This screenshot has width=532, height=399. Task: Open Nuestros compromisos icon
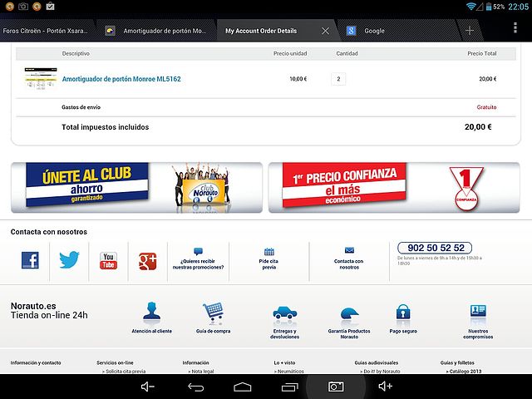(478, 313)
